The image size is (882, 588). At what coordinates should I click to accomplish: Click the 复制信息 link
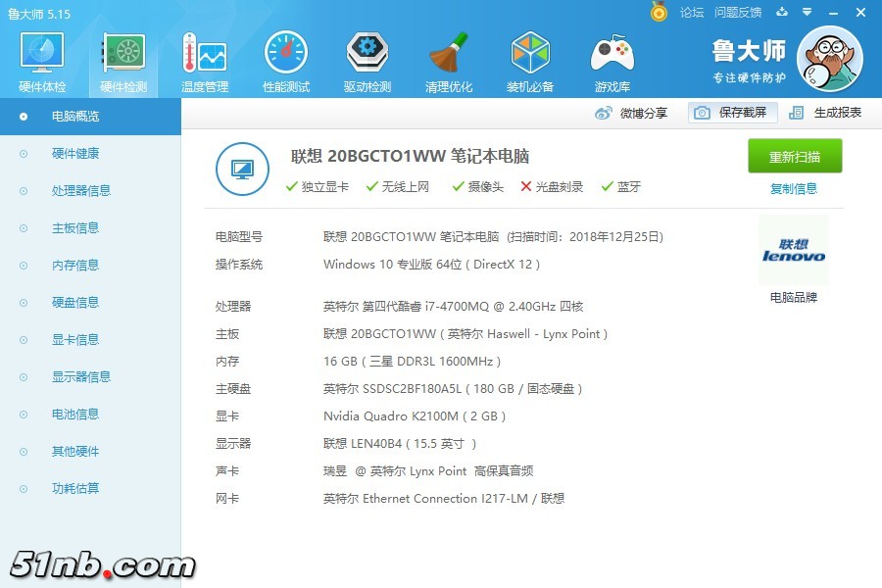[x=794, y=189]
